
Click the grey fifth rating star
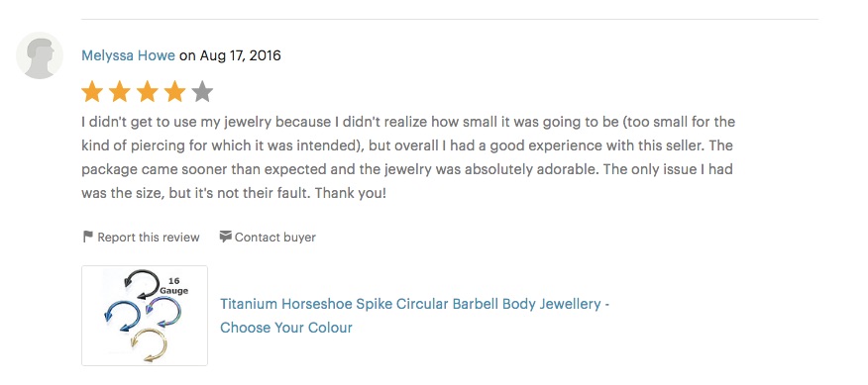(x=202, y=92)
